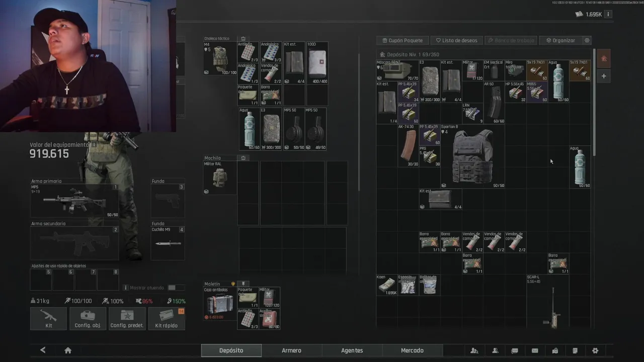Open the mail envelope icon

click(535, 350)
